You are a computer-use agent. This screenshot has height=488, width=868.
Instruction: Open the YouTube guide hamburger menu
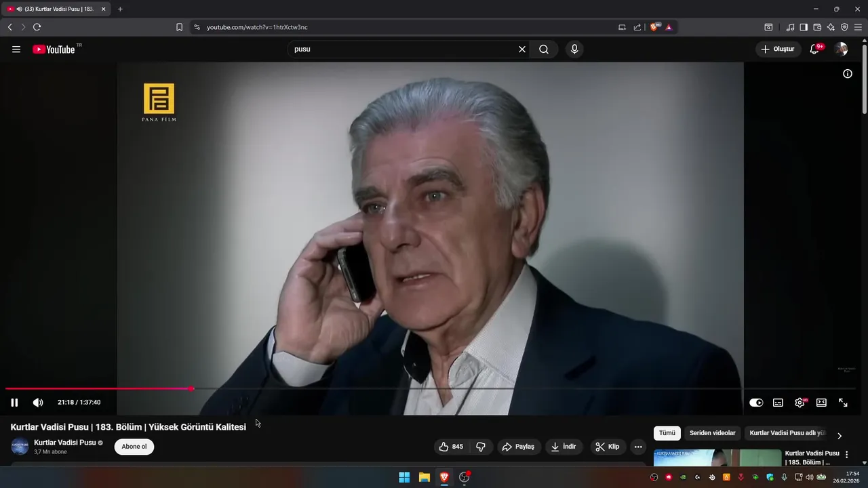[x=16, y=49]
